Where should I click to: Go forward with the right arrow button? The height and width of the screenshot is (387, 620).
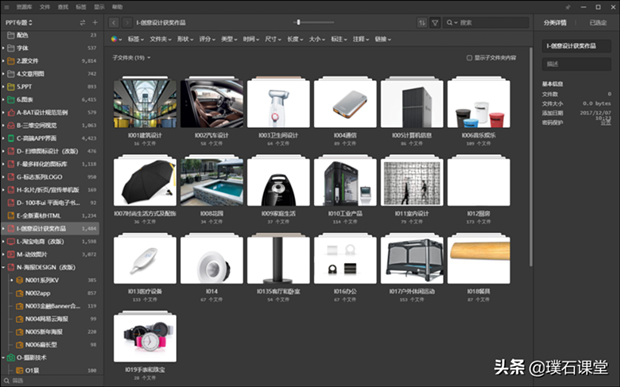[x=127, y=23]
